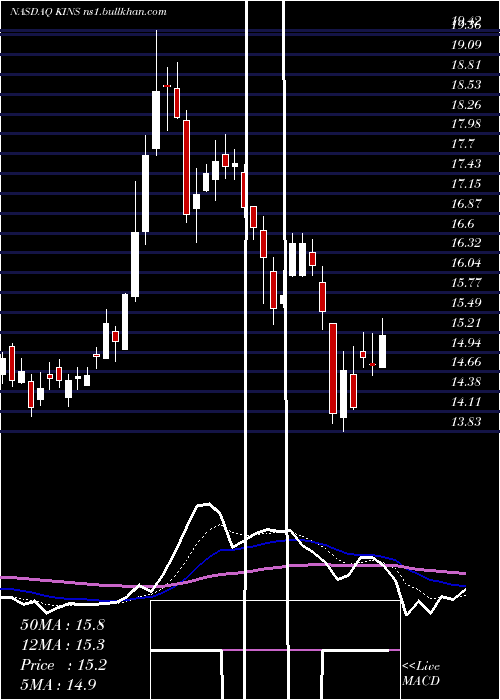500x700 pixels.
Task: Click the 16.32 price axis label
Action: point(466,243)
